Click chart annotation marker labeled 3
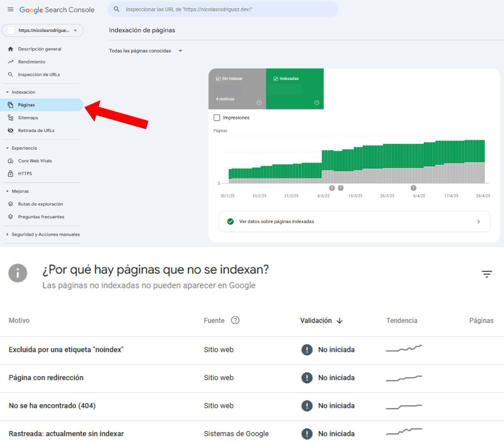Image resolution: width=504 pixels, height=443 pixels. pos(332,188)
